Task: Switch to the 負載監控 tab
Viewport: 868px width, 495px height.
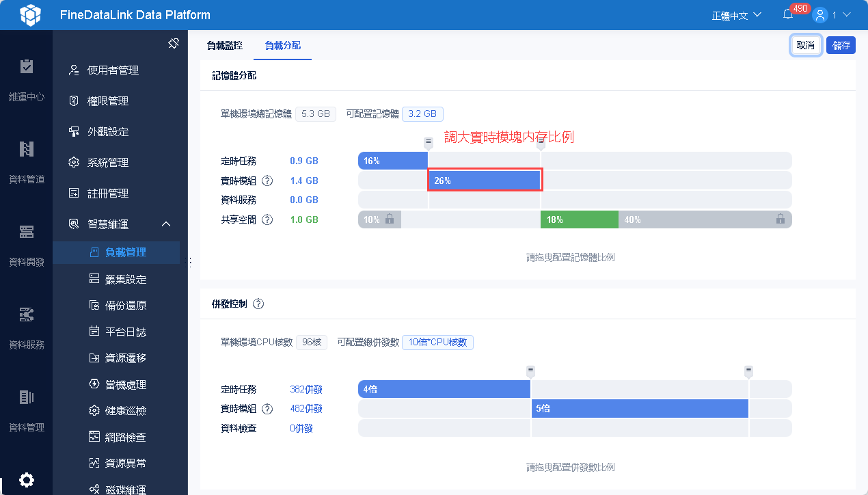Action: click(x=225, y=46)
